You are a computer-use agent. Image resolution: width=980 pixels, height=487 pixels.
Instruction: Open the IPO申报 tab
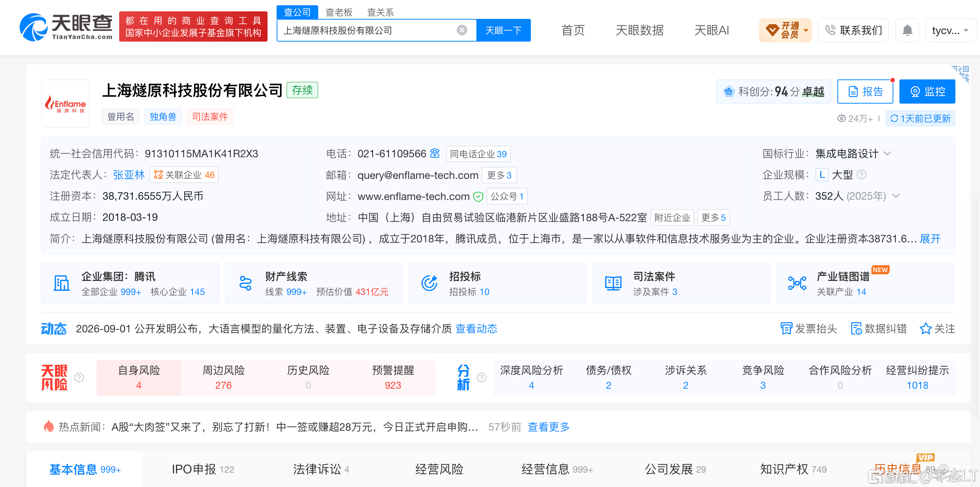[202, 469]
